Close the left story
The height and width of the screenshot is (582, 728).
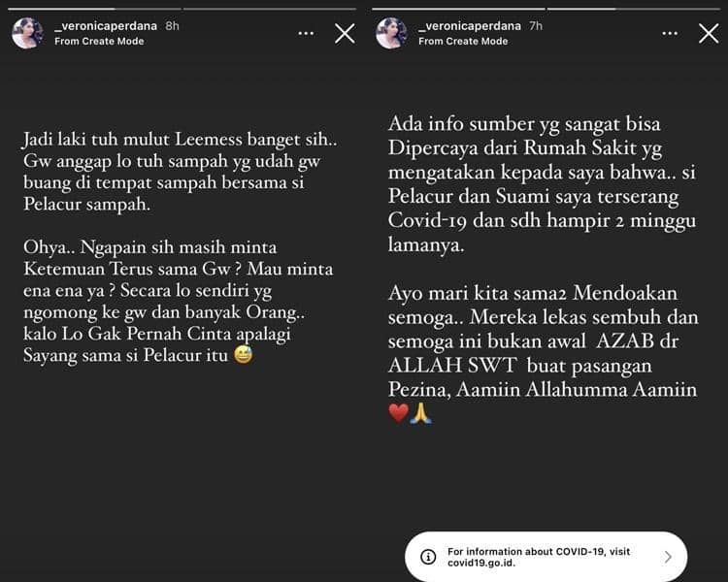tap(345, 33)
